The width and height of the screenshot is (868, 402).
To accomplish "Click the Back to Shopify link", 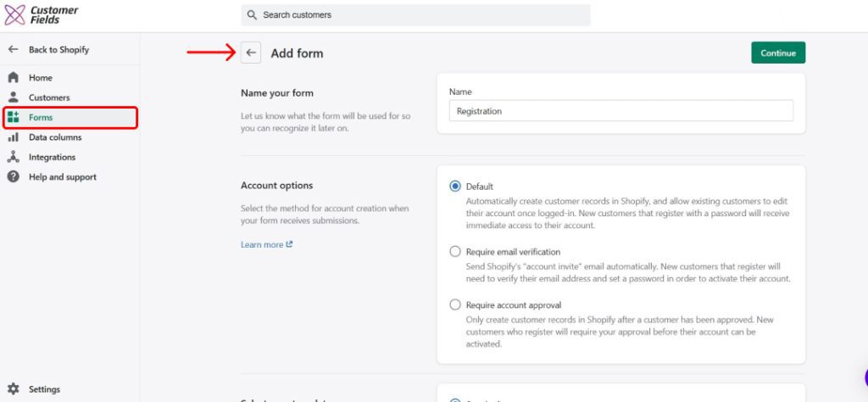I will pos(58,49).
